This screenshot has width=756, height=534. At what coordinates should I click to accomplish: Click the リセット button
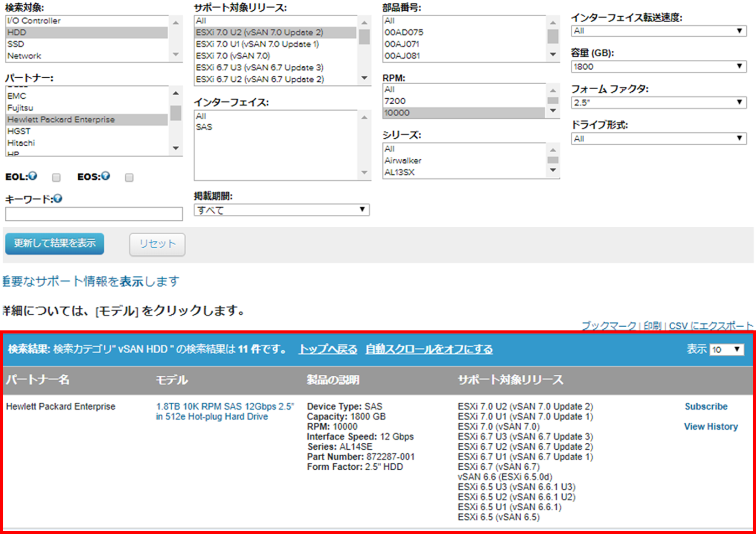click(157, 245)
